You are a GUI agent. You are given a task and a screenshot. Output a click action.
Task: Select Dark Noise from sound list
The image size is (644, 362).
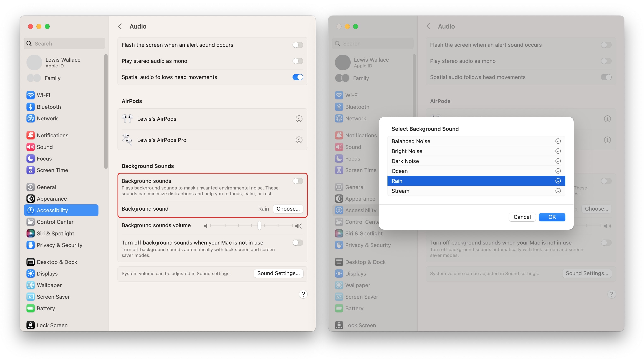point(405,161)
